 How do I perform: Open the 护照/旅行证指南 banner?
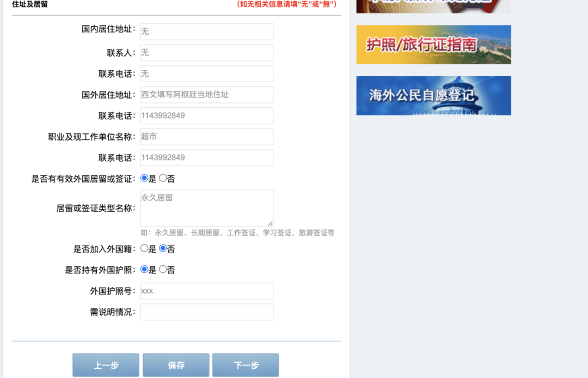[433, 44]
